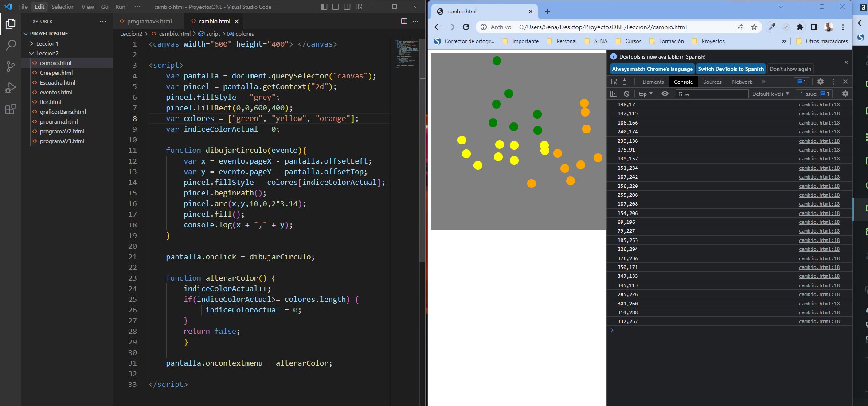Close the cambio.html editor tab
868x406 pixels.
(x=236, y=21)
